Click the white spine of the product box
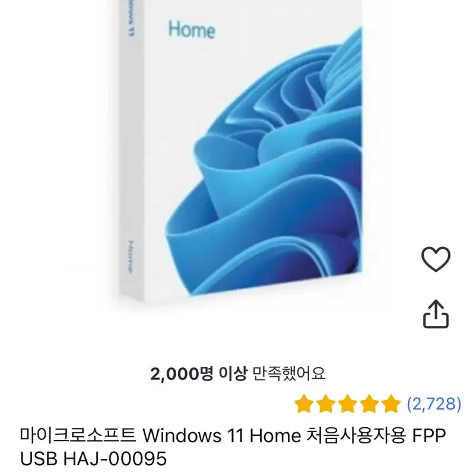Image resolution: width=476 pixels, height=476 pixels. click(x=131, y=149)
